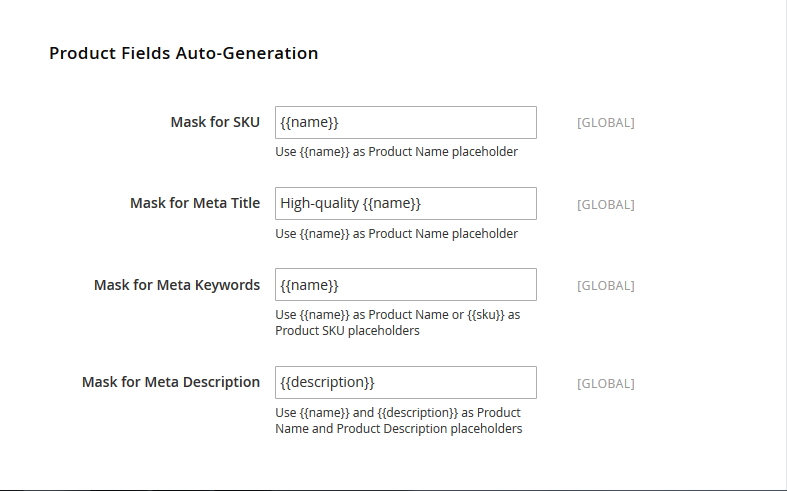787x491 pixels.
Task: Click the hint text under Mask for SKU
Action: coord(397,152)
